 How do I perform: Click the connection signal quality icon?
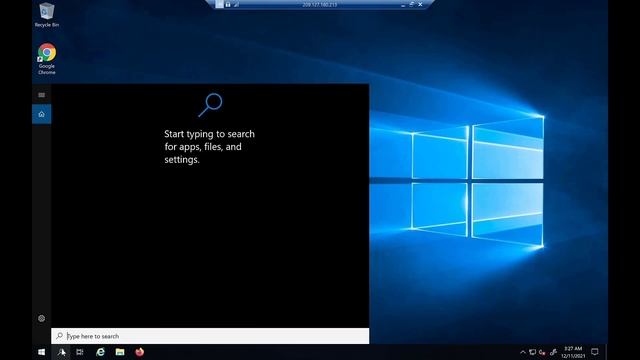coord(236,4)
